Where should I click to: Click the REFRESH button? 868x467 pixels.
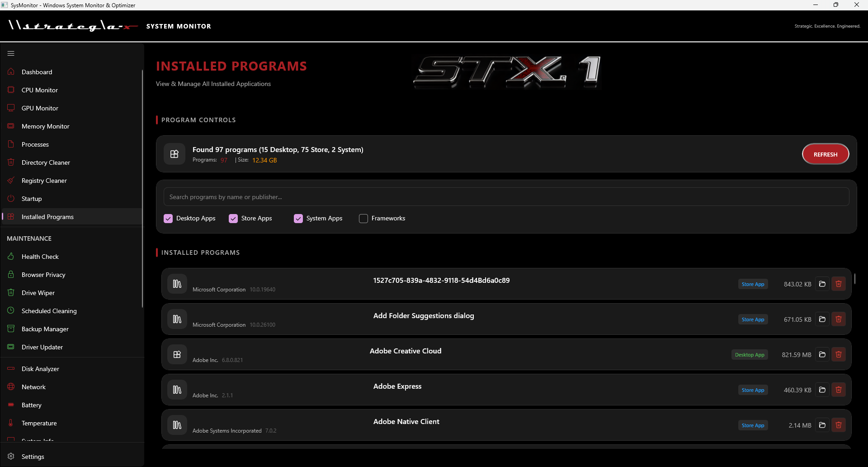click(825, 154)
